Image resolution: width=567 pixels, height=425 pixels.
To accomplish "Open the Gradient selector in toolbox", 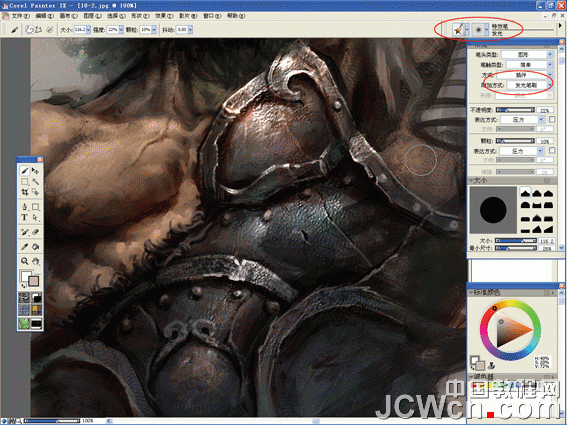I will (x=36, y=298).
